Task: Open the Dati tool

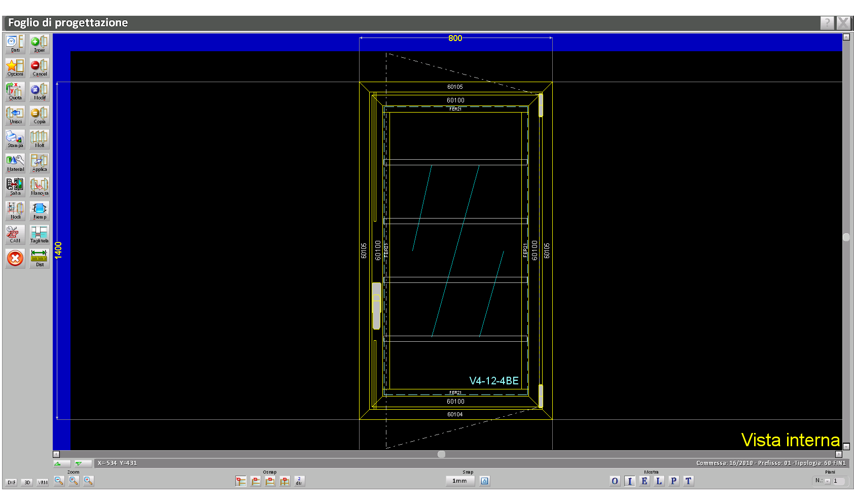Action: tap(15, 44)
